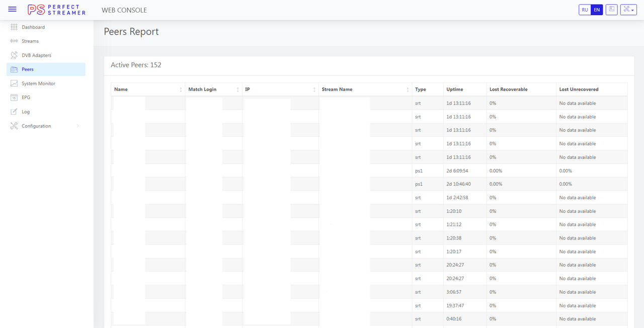Click the Log pencil icon
This screenshot has width=644, height=328.
tap(14, 112)
